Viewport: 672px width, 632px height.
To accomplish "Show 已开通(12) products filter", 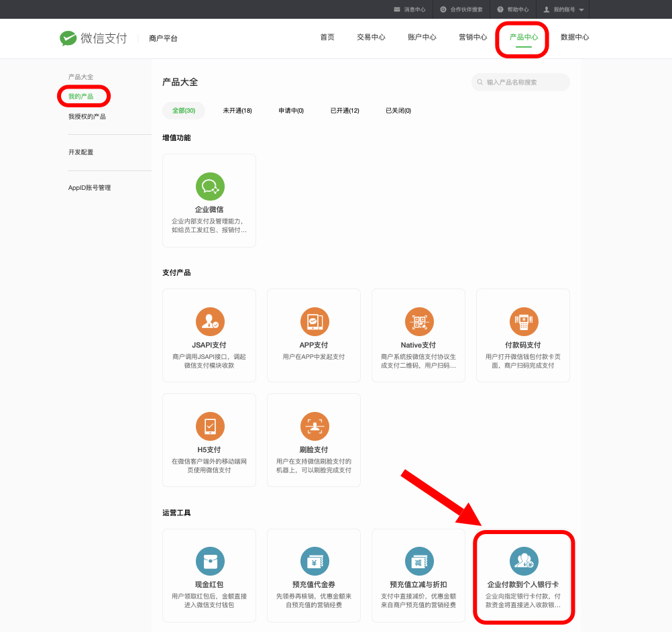I will click(345, 111).
